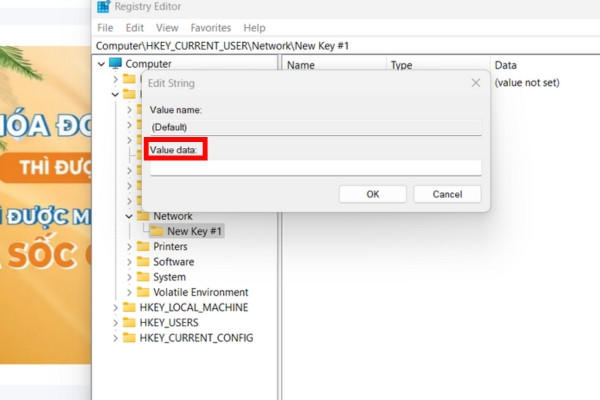Screen dimensions: 600x400
Task: Click the System folder icon
Action: [x=143, y=277]
